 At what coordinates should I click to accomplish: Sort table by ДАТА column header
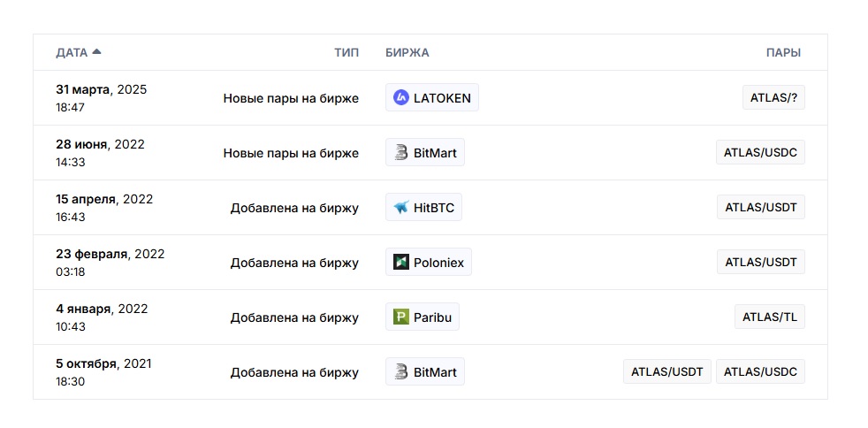tap(72, 52)
